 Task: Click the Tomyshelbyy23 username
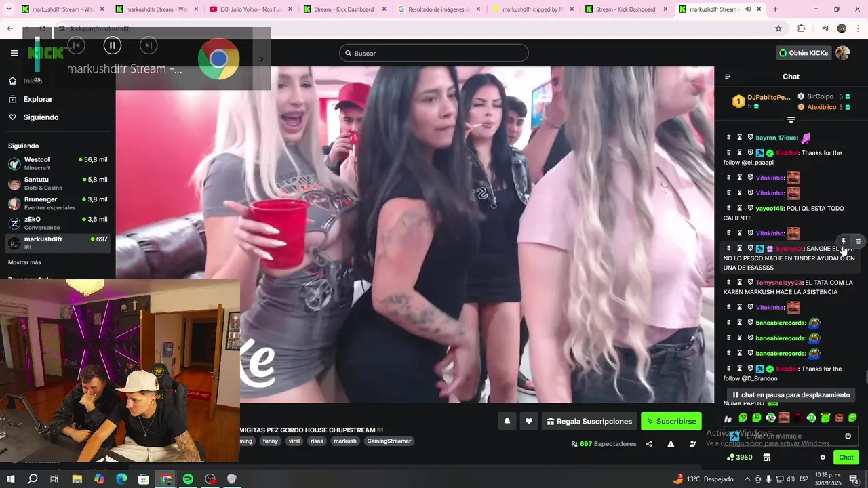[x=778, y=283]
